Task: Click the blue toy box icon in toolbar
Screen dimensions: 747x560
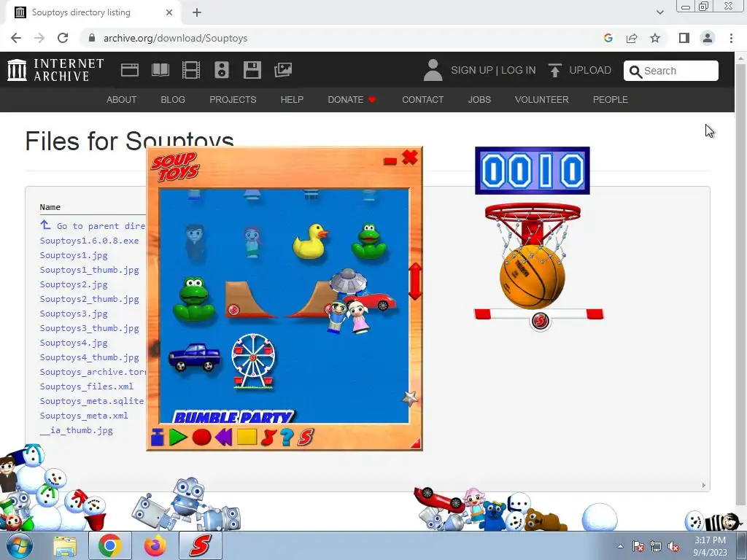Action: coord(158,437)
